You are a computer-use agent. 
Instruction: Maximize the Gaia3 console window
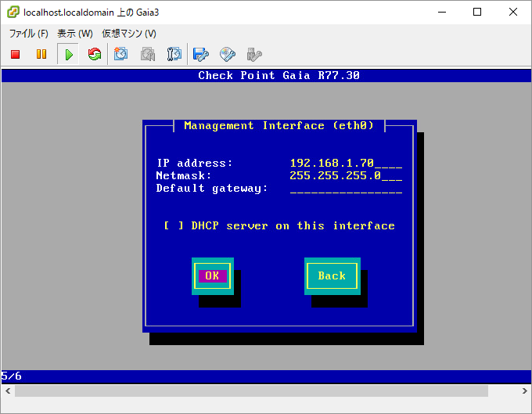(x=477, y=13)
